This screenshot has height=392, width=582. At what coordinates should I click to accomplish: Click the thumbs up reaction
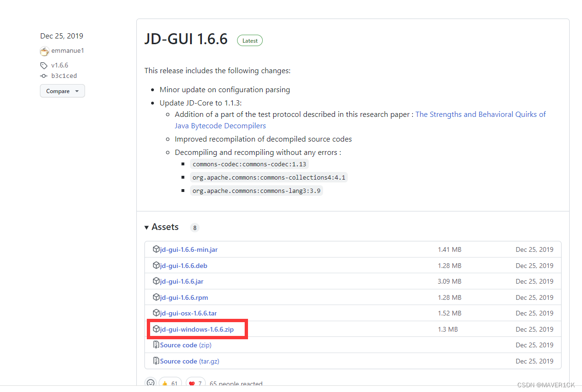tap(170, 383)
